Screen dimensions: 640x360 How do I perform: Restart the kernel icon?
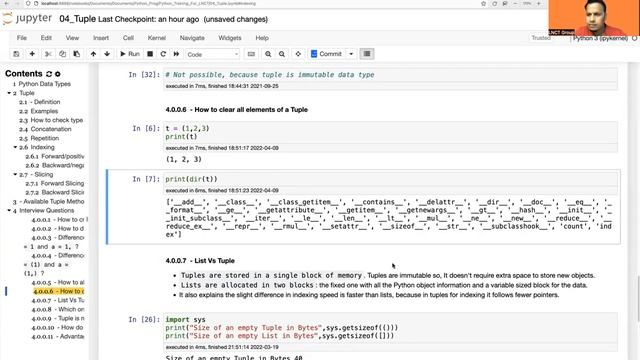[x=163, y=54]
